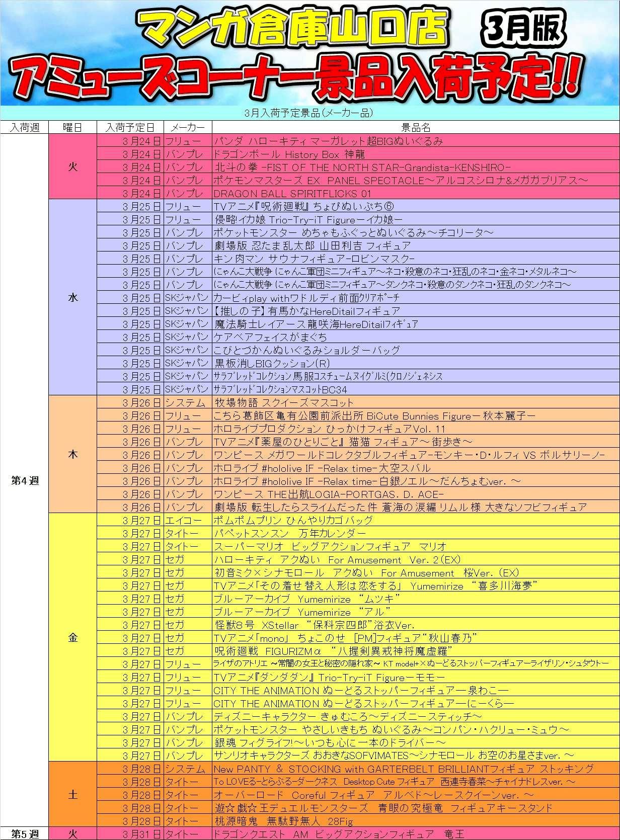Click the マンガ倉庫山口店 title banner

[x=292, y=28]
